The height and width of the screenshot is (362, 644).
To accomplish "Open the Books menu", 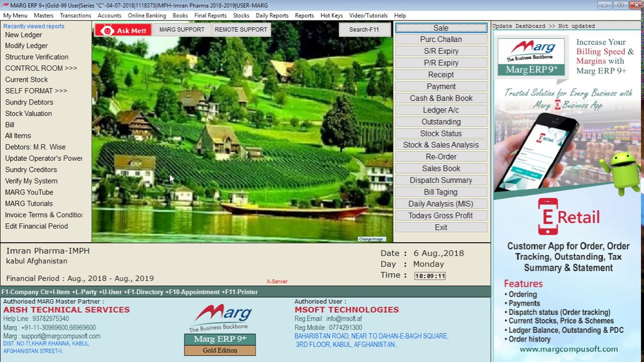I will 180,16.
